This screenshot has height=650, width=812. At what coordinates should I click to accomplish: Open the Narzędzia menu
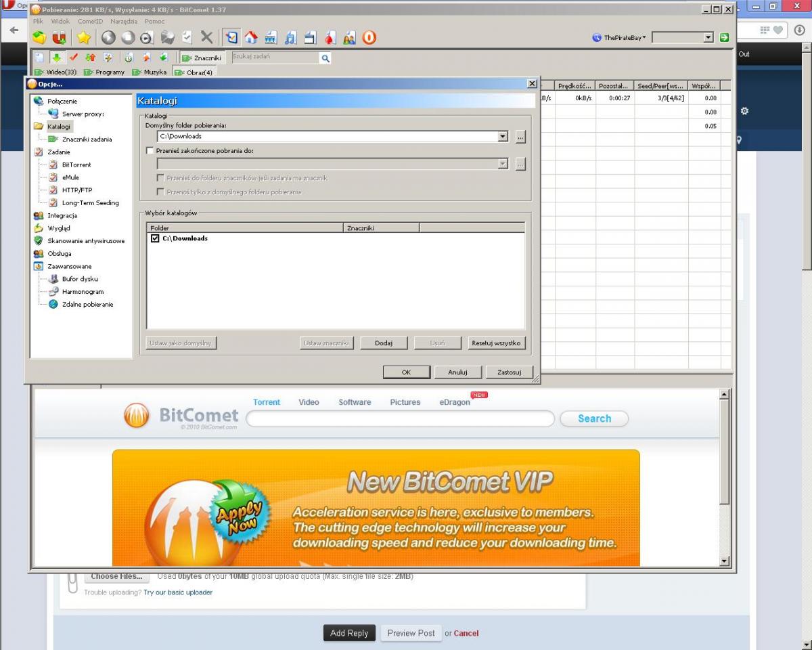[124, 21]
